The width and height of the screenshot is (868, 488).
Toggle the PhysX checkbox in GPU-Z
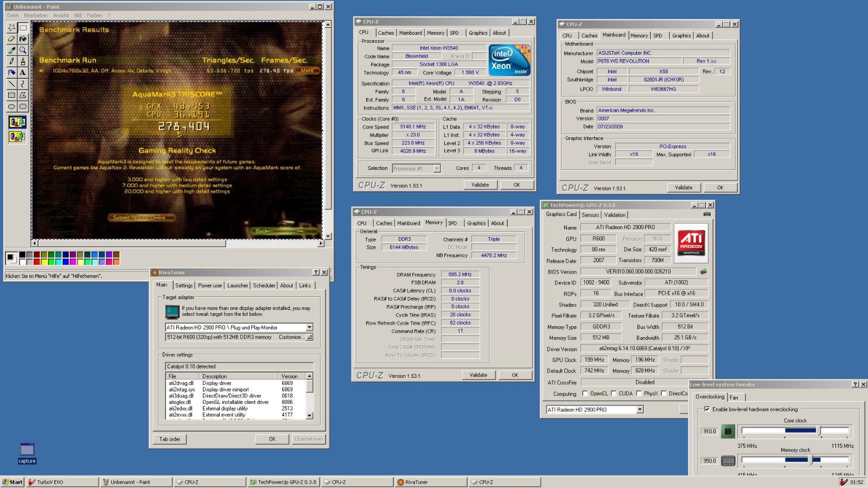[x=639, y=394]
